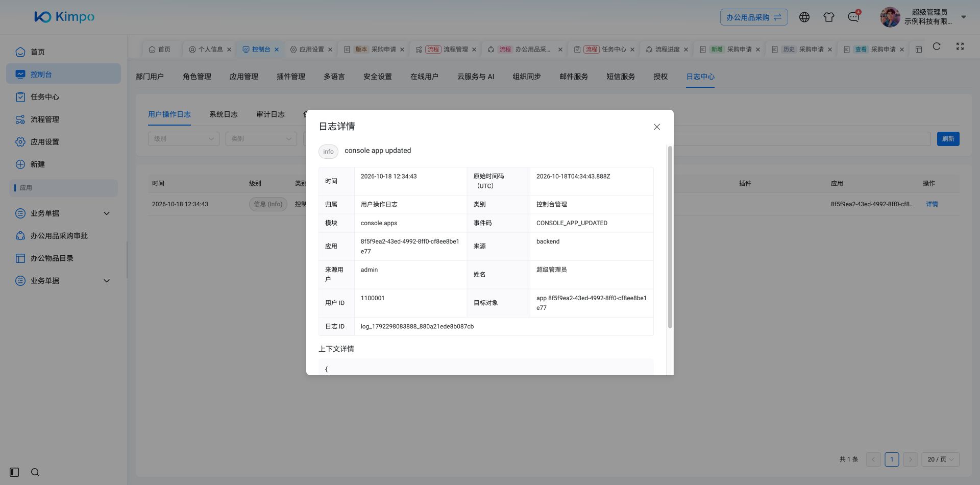Click the dialog's vertical scrollbar

point(670,237)
